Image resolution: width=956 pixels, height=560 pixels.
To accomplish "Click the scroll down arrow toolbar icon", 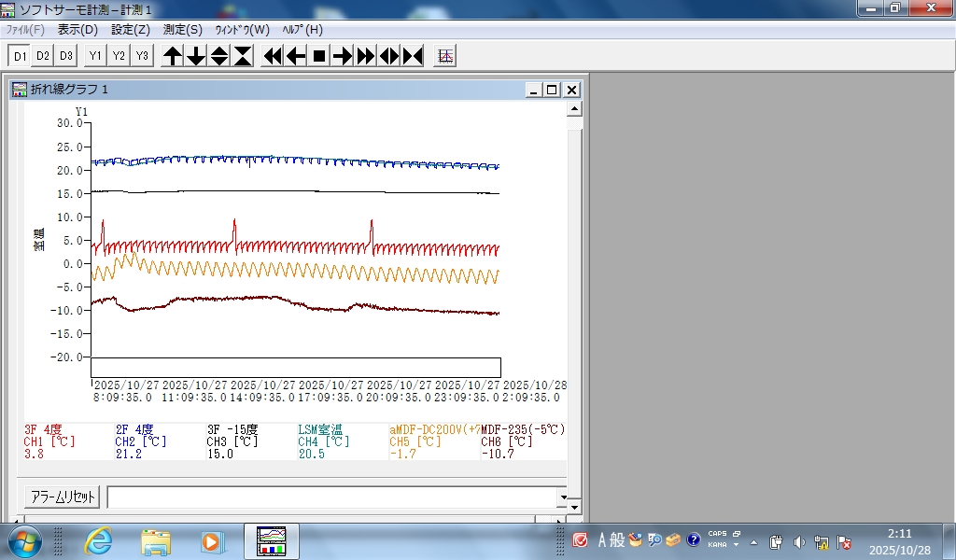I will [x=196, y=56].
